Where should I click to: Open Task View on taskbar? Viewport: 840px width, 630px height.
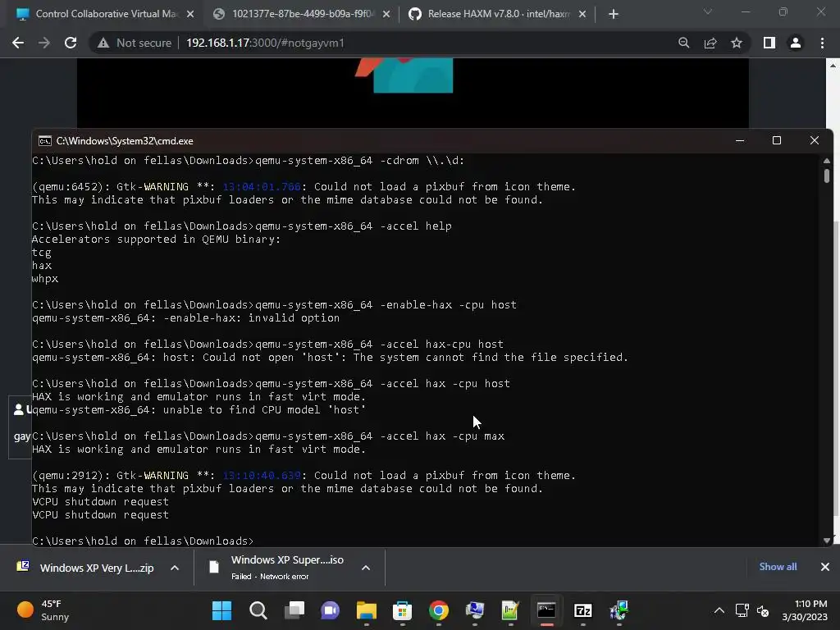point(294,610)
